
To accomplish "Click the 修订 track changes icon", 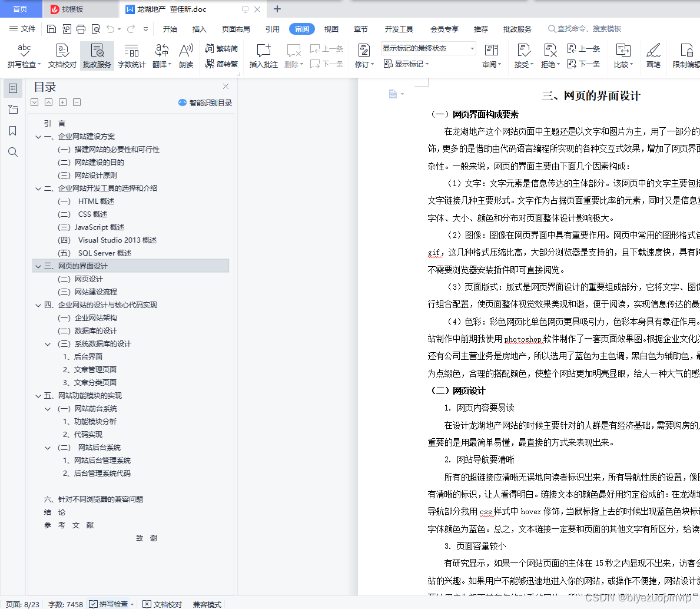I will click(x=364, y=56).
